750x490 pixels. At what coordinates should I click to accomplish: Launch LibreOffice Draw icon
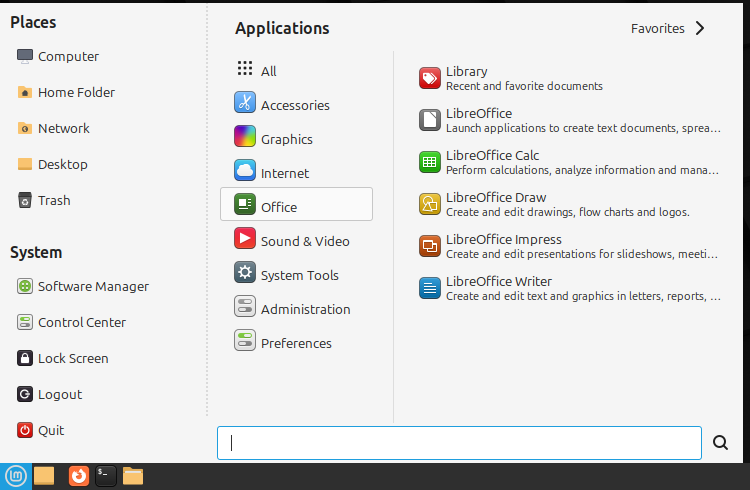pos(430,204)
